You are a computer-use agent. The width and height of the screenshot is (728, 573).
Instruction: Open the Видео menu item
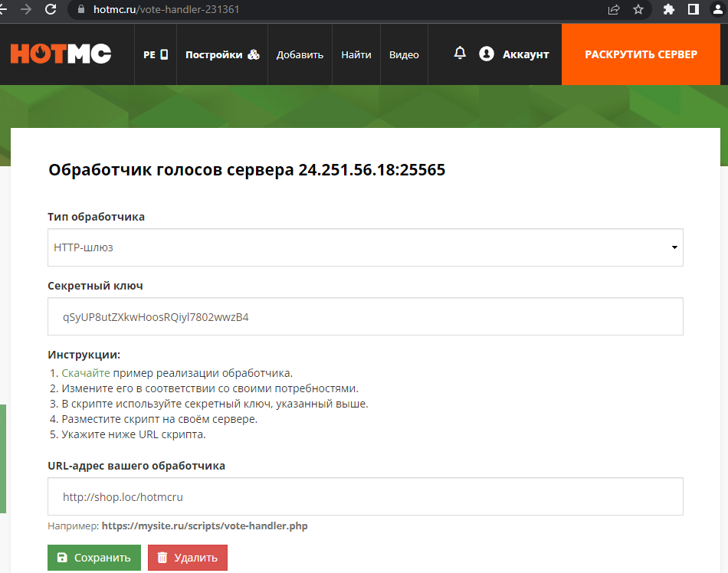click(x=404, y=54)
